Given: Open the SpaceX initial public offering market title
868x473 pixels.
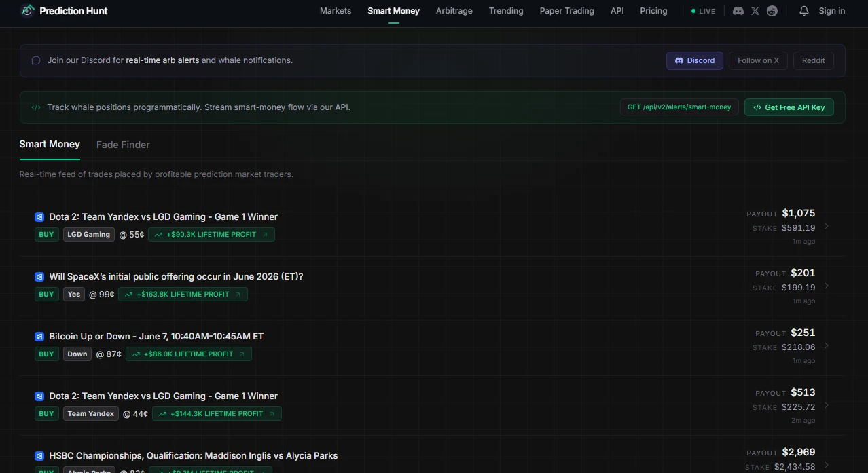Looking at the screenshot, I should click(176, 277).
